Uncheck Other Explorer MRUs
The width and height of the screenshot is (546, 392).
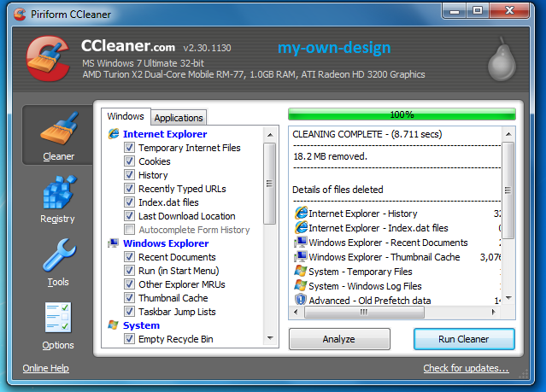pyautogui.click(x=129, y=284)
